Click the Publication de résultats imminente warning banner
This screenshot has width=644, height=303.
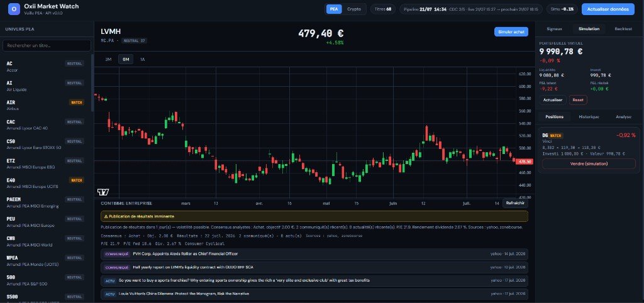tap(314, 216)
